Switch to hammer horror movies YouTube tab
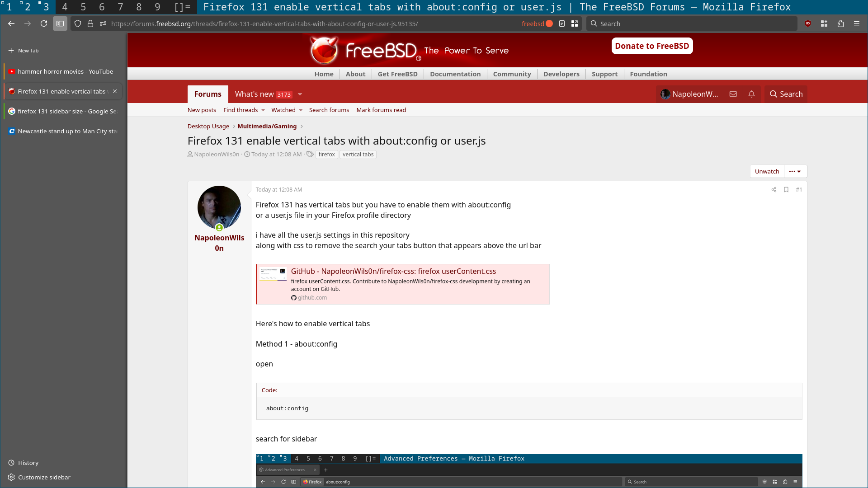This screenshot has width=868, height=488. pyautogui.click(x=65, y=71)
